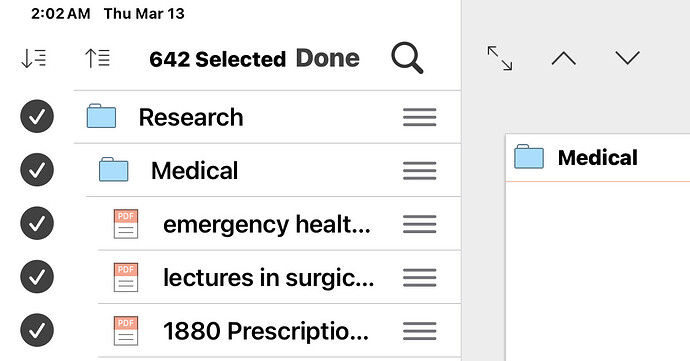Go to previous item with up chevron
The height and width of the screenshot is (361, 690).
(564, 58)
